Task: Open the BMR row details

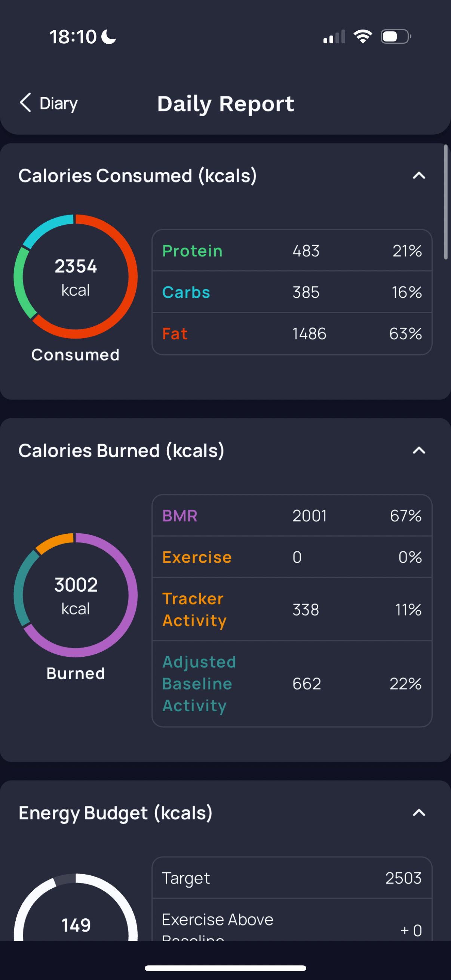Action: (292, 516)
